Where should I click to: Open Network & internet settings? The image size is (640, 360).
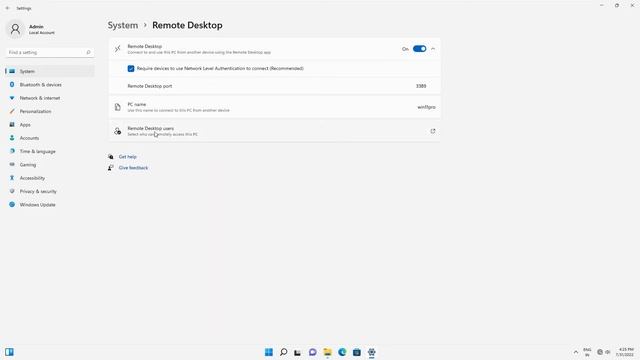pyautogui.click(x=49, y=98)
